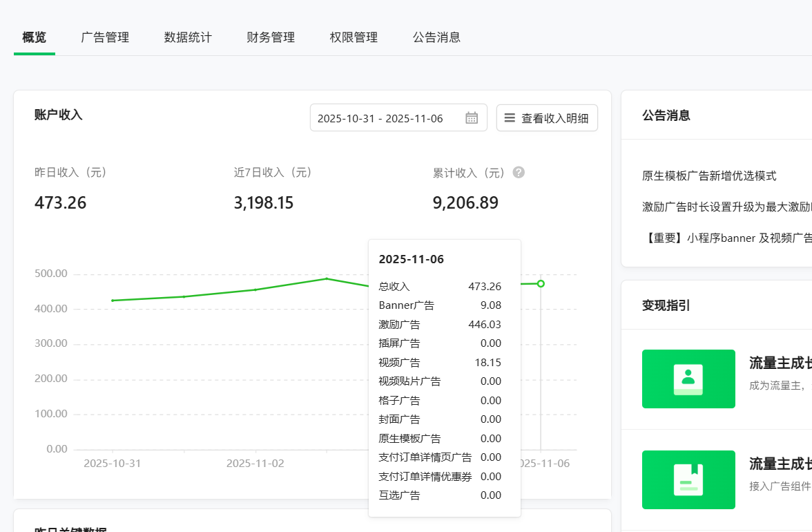
Task: Click the calendar icon in date range field
Action: (x=471, y=118)
